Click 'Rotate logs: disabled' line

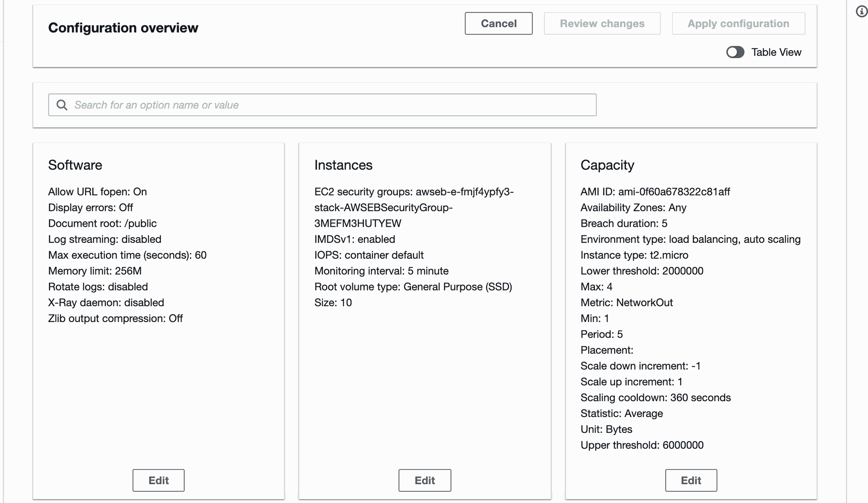click(98, 287)
